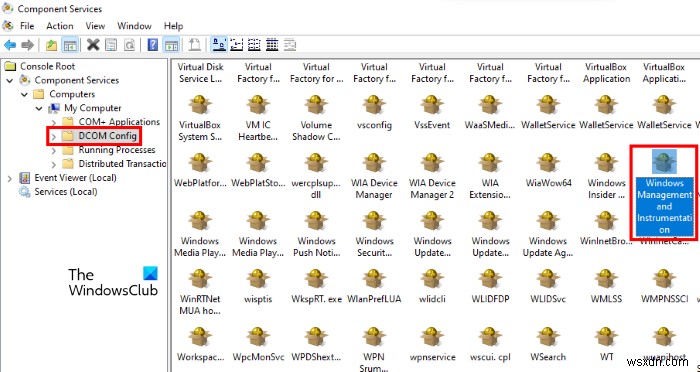Select the WebPlatSto... component
700x372 pixels.
[x=258, y=170]
